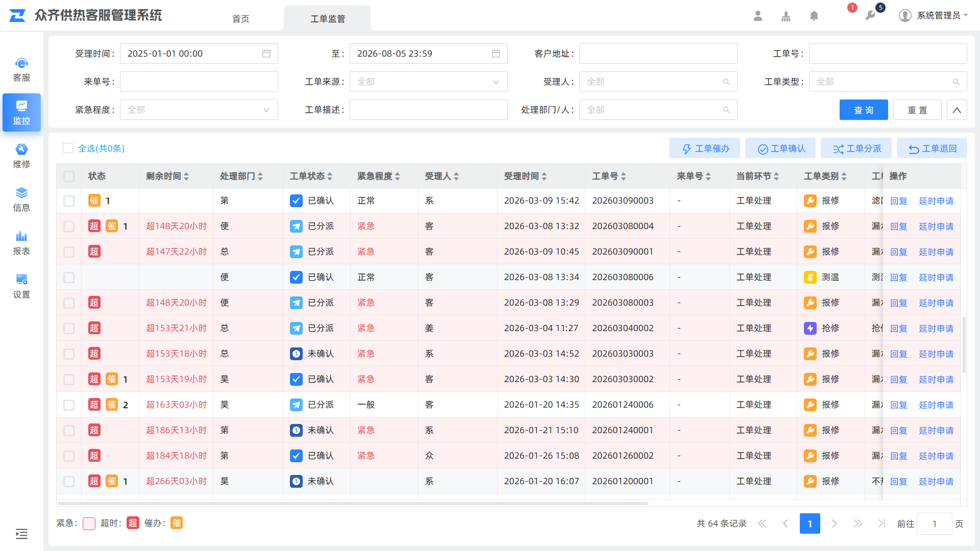Click the 客户地址 input field
Viewport: 980px width, 551px height.
pos(658,54)
